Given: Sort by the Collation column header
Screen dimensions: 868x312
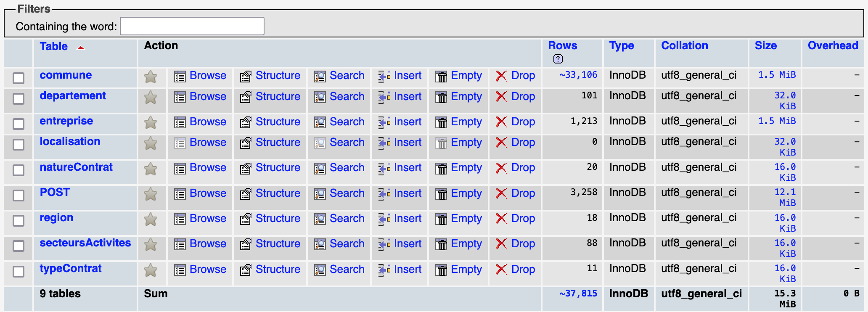Looking at the screenshot, I should [684, 45].
